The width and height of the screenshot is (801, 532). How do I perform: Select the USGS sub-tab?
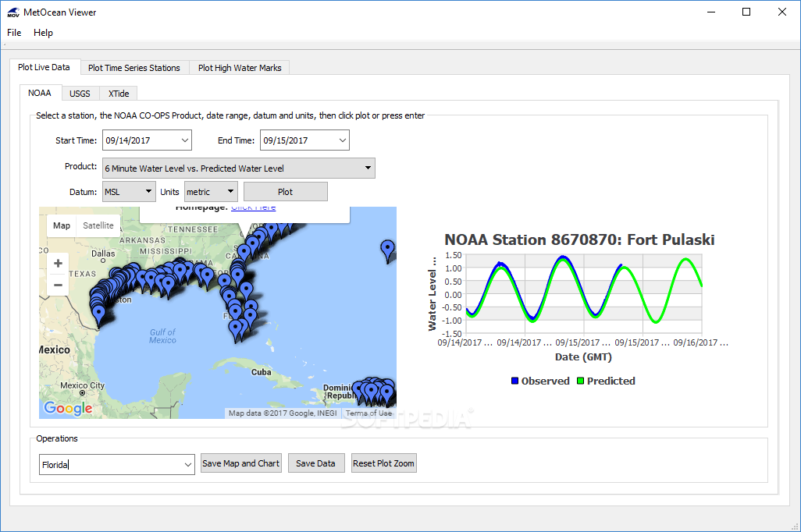80,94
